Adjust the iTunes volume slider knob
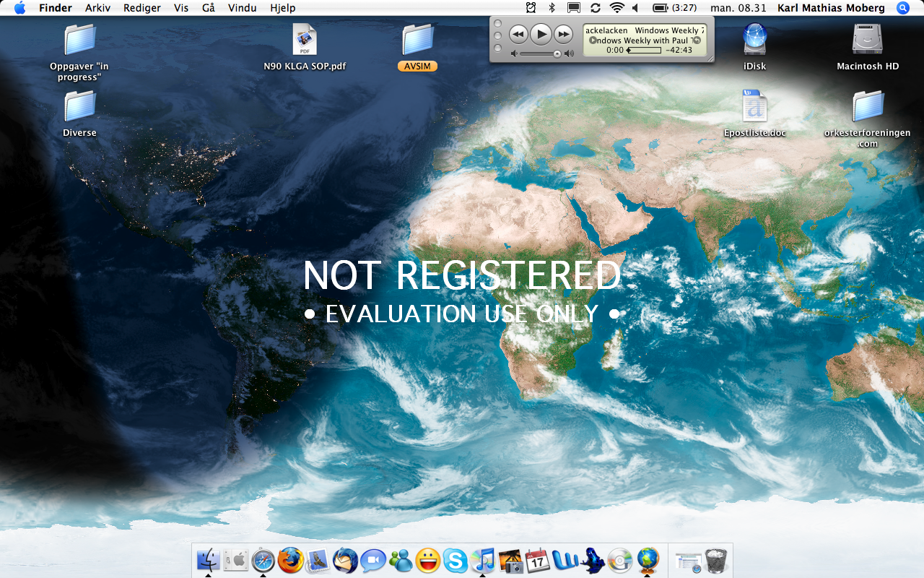Image resolution: width=924 pixels, height=578 pixels. pos(557,54)
